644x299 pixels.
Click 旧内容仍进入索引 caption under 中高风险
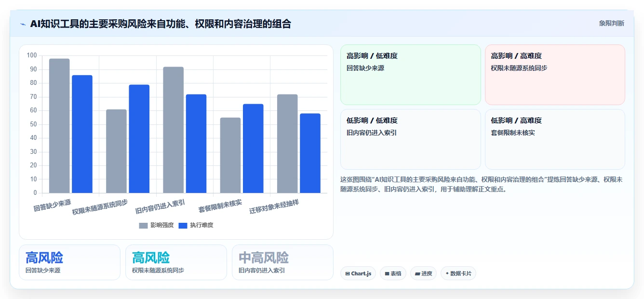click(x=262, y=271)
